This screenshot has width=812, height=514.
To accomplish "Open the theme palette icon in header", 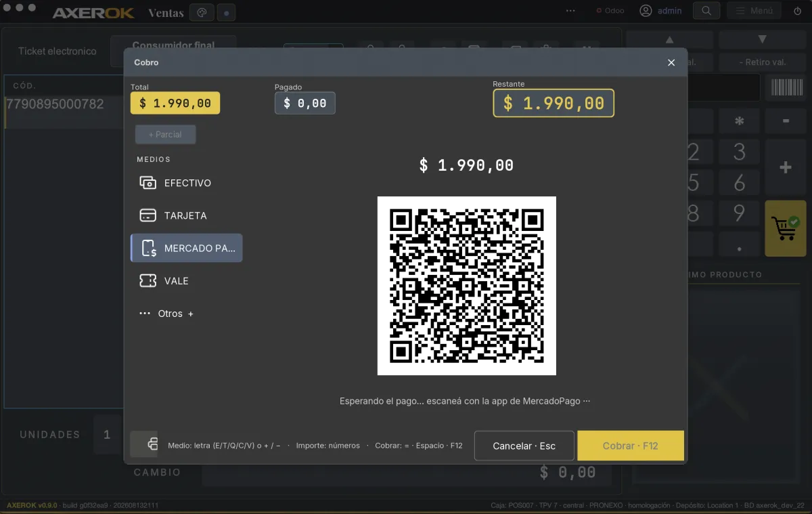I will click(202, 12).
